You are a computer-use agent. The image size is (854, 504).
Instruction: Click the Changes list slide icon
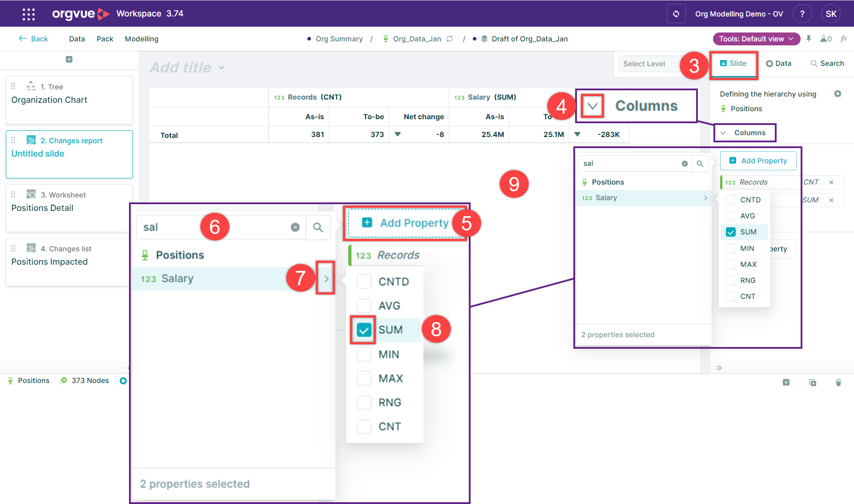click(31, 248)
